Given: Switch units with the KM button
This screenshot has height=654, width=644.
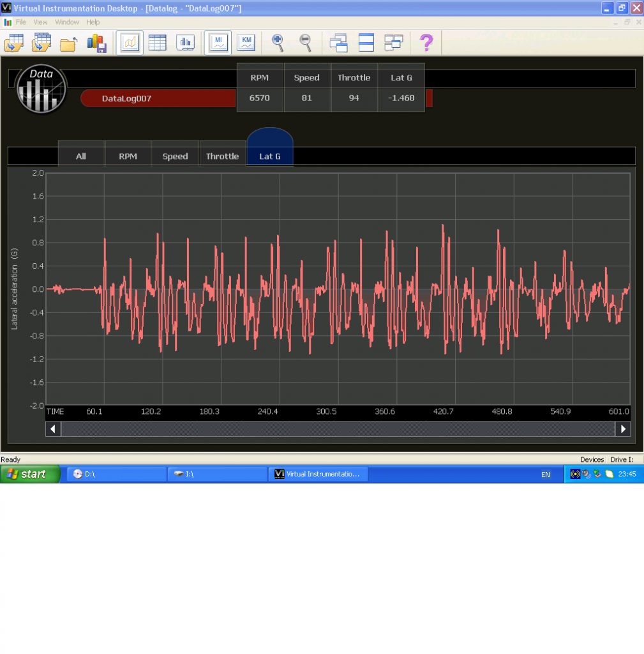Looking at the screenshot, I should pos(246,43).
